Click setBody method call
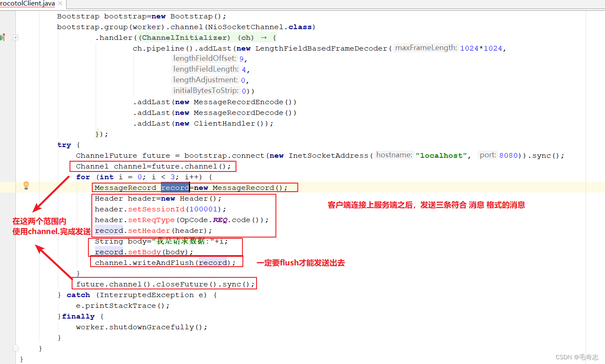Screen dimensions: 605x364 (x=144, y=252)
